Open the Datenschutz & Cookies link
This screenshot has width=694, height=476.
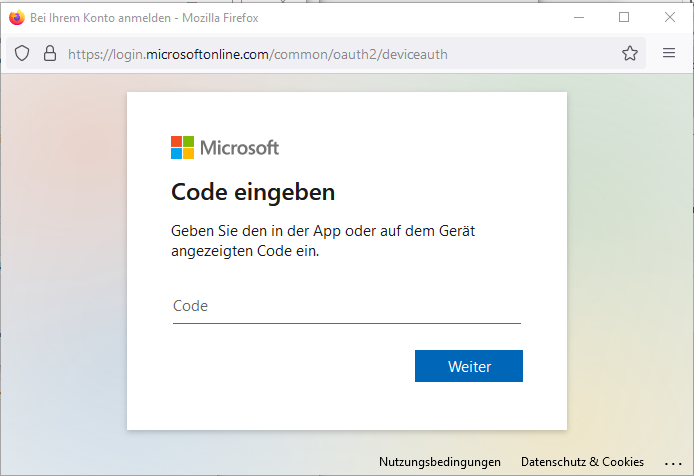[x=582, y=462]
